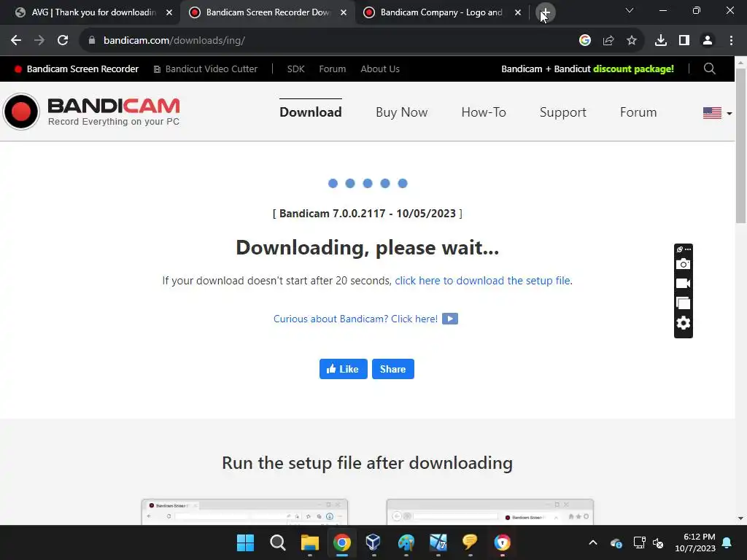
Task: Click the camera screenshot icon in floating toolbar
Action: 683,264
